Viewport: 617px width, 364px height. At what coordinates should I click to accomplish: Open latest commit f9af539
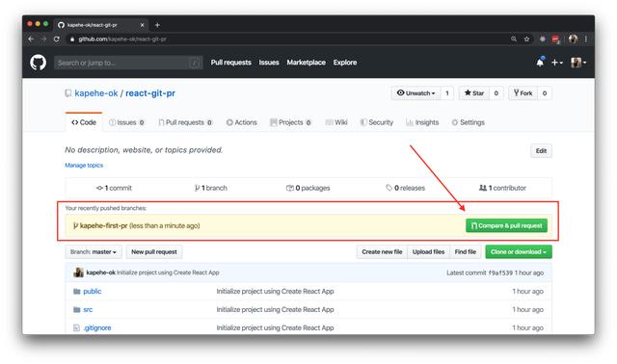point(500,273)
